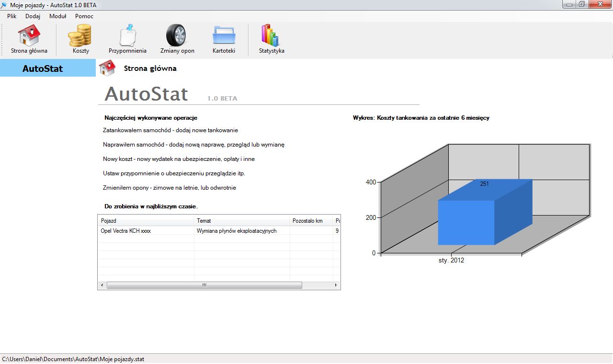
Task: Open the Dodaj menu
Action: [x=33, y=16]
